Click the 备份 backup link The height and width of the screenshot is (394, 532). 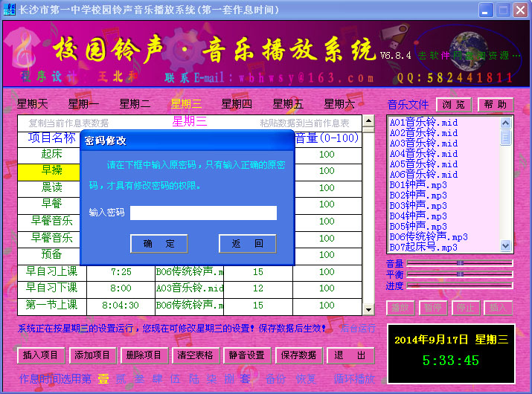(276, 378)
